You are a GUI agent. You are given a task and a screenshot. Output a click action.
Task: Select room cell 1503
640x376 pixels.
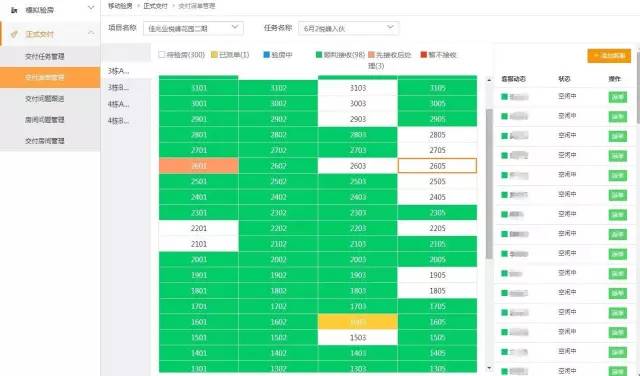[x=358, y=338]
